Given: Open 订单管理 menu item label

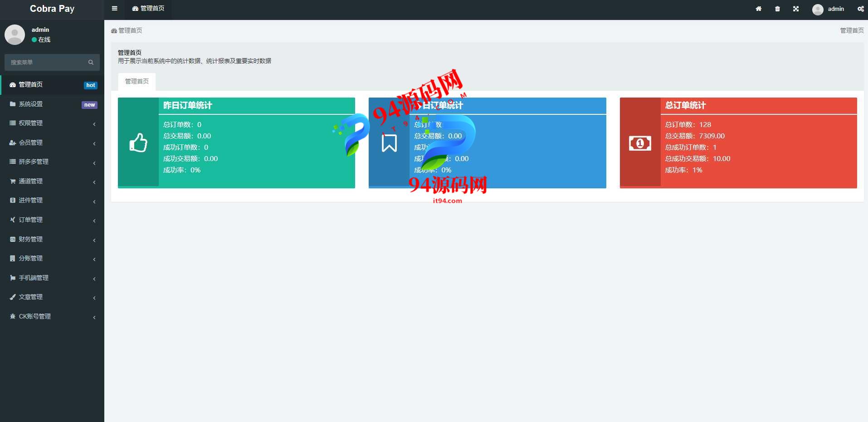Looking at the screenshot, I should 31,220.
